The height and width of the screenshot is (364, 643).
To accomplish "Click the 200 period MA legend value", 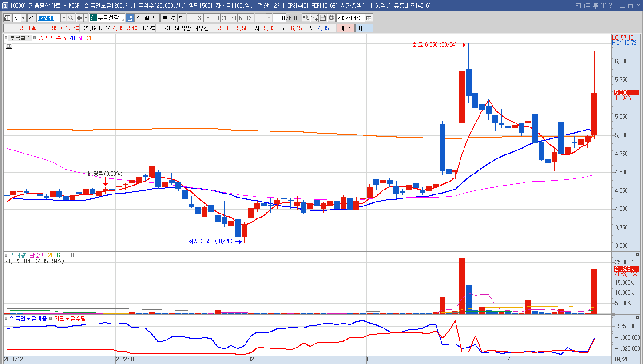I will tap(91, 38).
